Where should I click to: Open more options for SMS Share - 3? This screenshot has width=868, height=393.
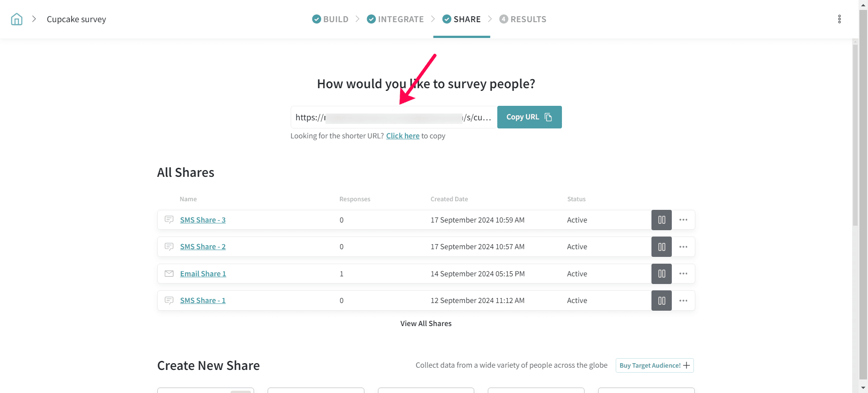click(683, 220)
